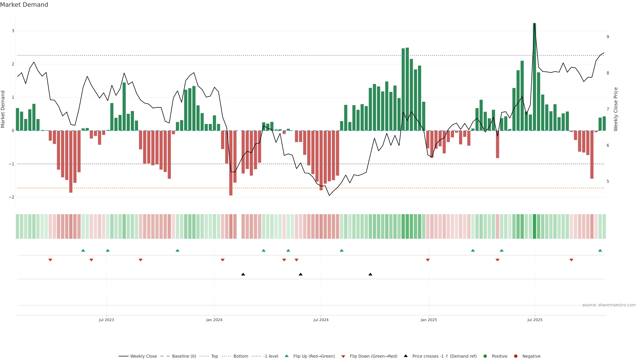644x362 pixels.
Task: Click the green Positive legend dot
Action: coord(485,356)
